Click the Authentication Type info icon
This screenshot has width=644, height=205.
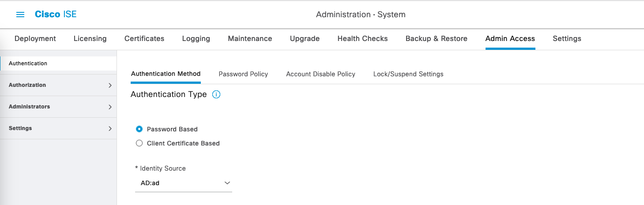pyautogui.click(x=216, y=94)
